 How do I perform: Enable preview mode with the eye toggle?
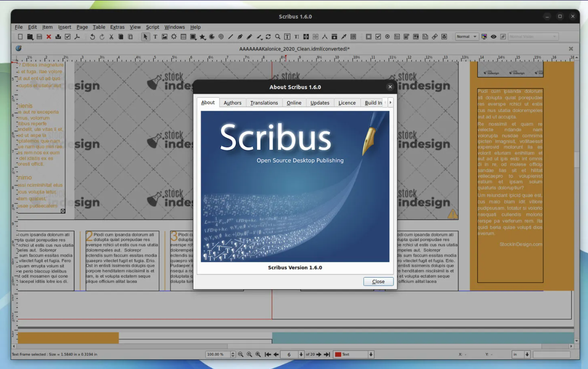(x=493, y=36)
